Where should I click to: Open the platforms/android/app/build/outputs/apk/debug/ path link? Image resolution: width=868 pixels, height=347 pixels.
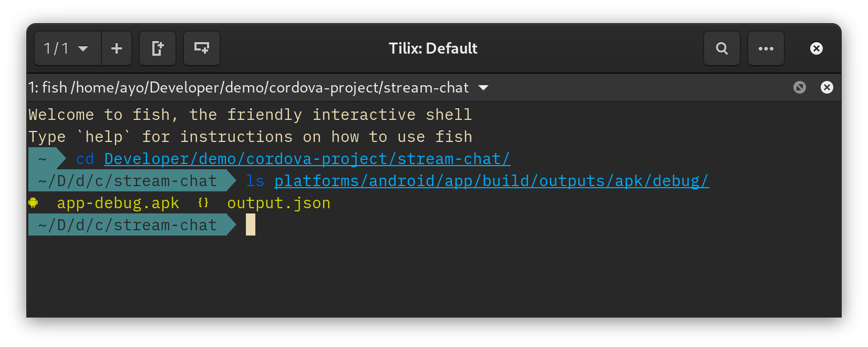coord(492,181)
